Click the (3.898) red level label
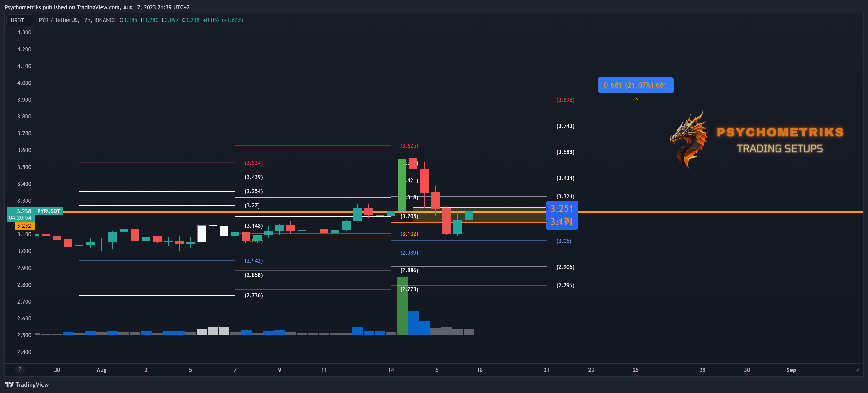 [566, 100]
